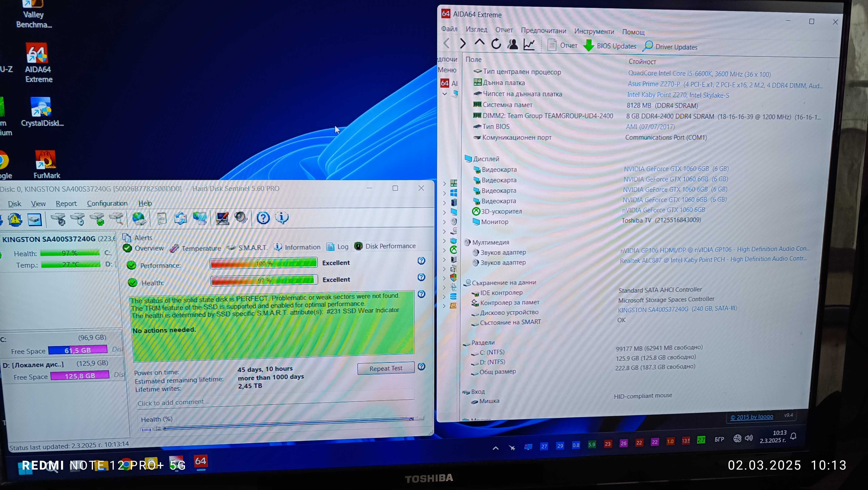Click the globe with disk toolbar icon
The width and height of the screenshot is (868, 490).
tap(139, 219)
